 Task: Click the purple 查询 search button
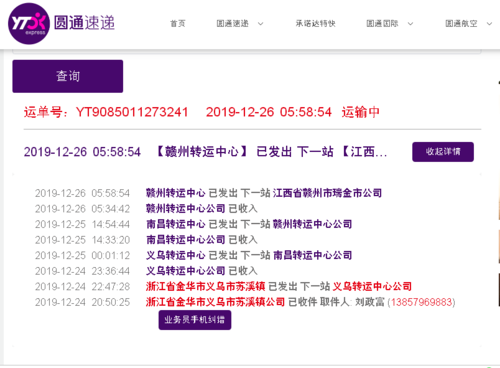pos(68,76)
